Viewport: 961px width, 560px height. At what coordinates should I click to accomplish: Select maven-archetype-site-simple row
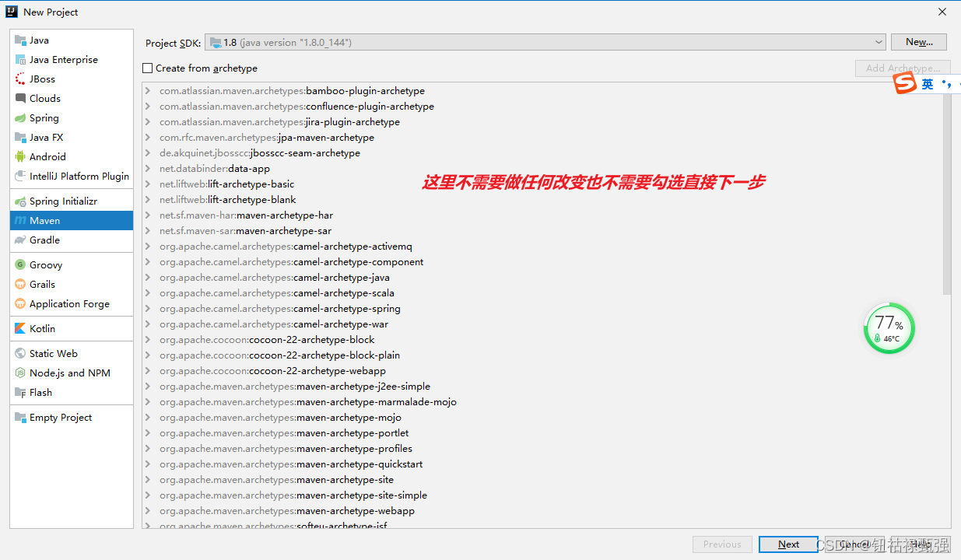542,495
